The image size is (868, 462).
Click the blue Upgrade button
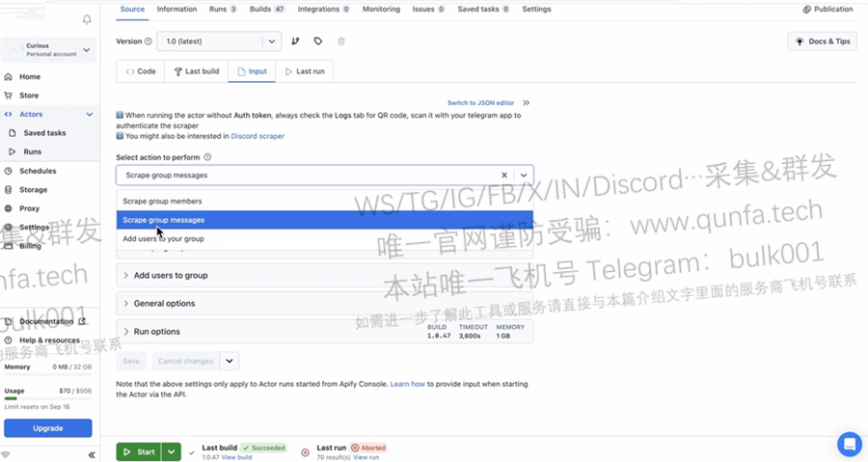tap(48, 428)
